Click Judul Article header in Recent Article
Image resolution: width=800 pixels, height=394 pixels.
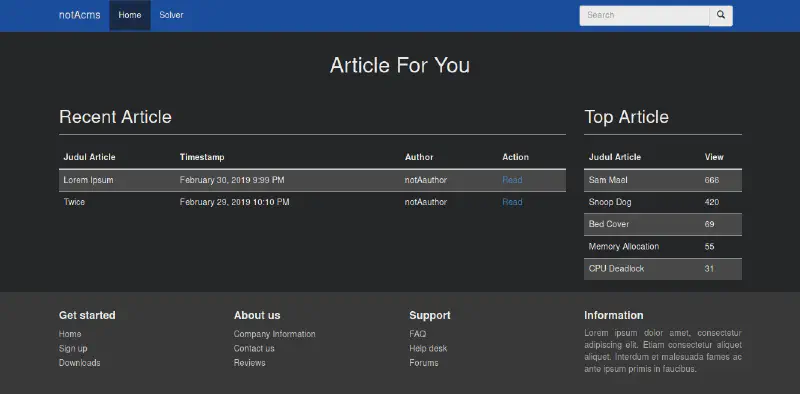[x=89, y=157]
